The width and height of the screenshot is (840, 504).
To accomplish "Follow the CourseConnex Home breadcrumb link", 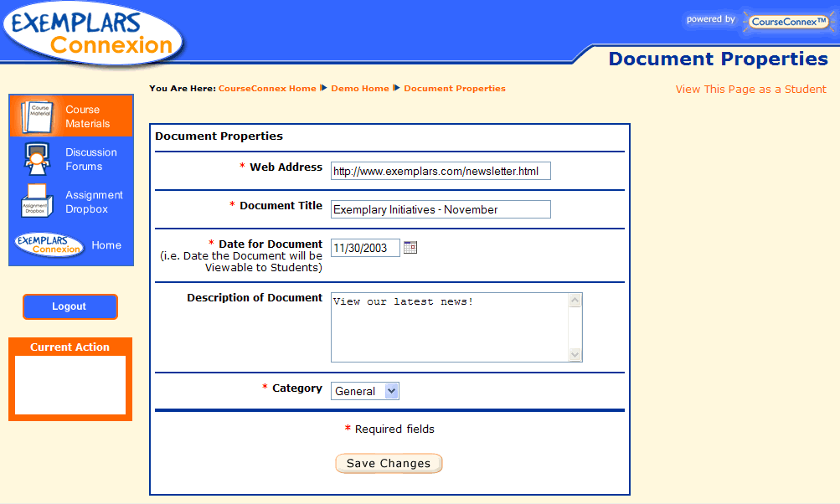I will 267,89.
